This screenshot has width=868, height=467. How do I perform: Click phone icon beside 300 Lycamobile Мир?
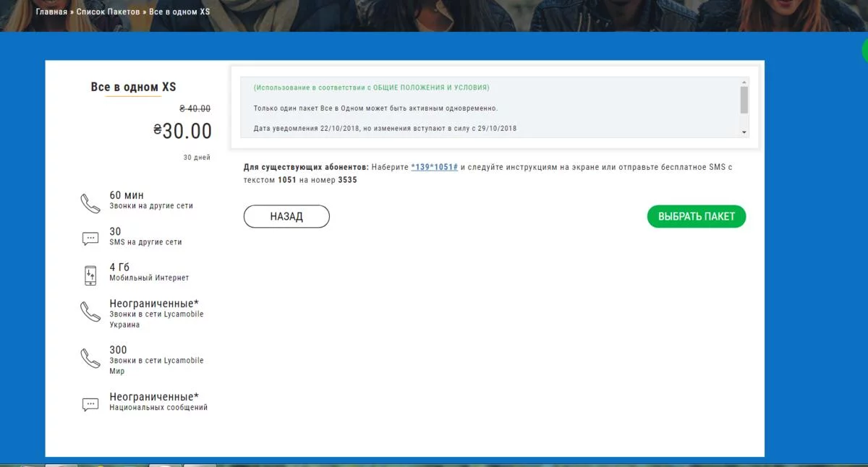pos(90,358)
